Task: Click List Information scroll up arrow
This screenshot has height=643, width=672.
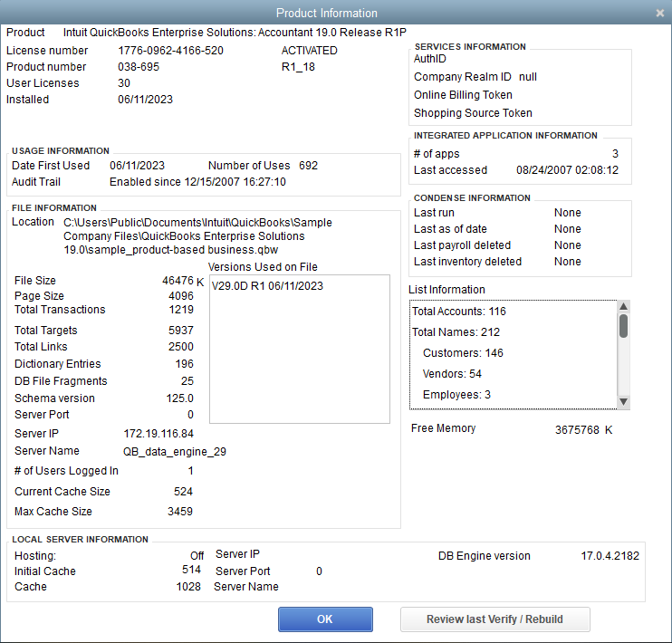Action: 624,306
